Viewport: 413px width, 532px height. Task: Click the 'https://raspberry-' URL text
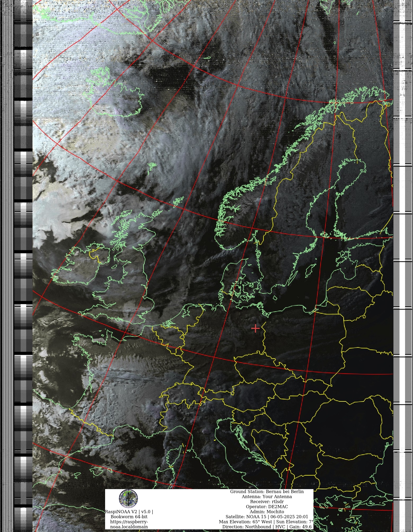point(129,522)
